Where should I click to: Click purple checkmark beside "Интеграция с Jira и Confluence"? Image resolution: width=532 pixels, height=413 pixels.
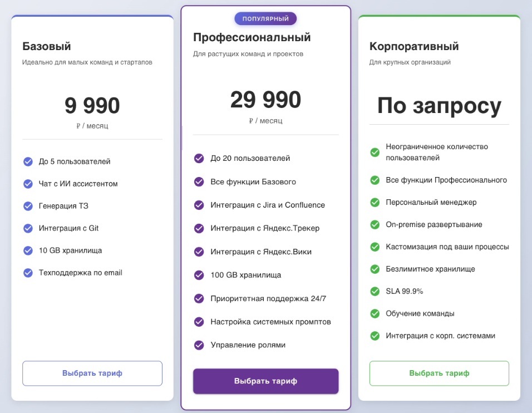click(199, 205)
